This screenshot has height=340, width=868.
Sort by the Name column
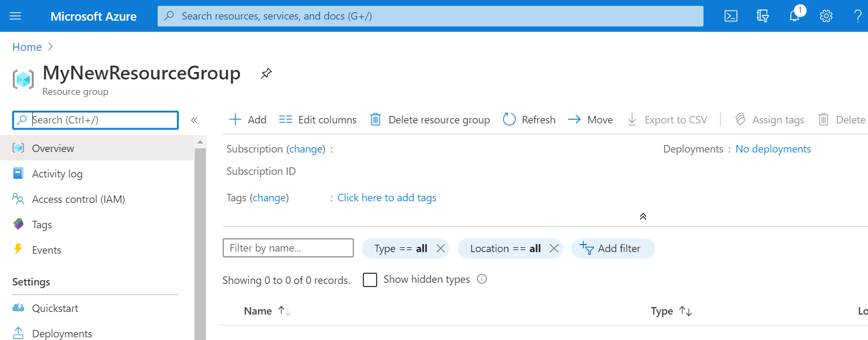tap(267, 311)
